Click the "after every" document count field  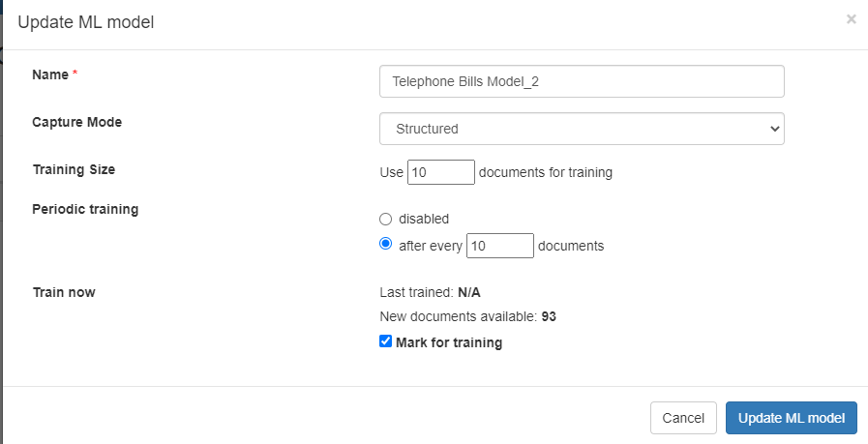coord(499,246)
